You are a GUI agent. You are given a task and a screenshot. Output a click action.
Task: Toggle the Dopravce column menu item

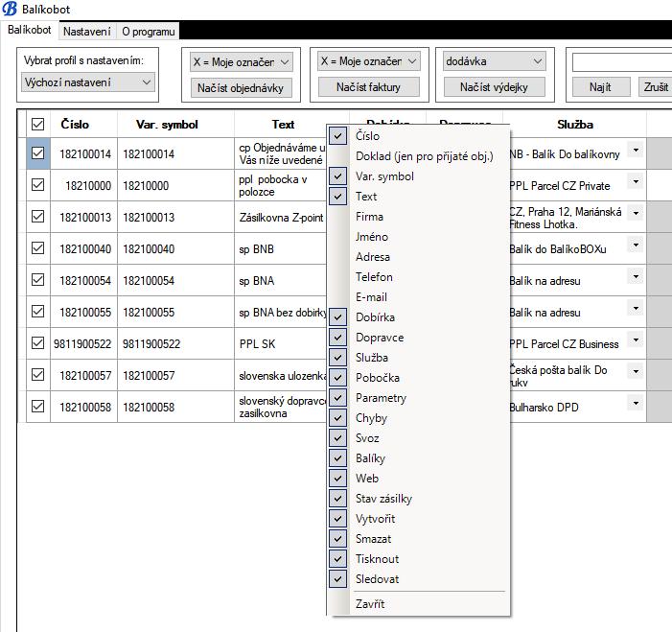[419, 338]
